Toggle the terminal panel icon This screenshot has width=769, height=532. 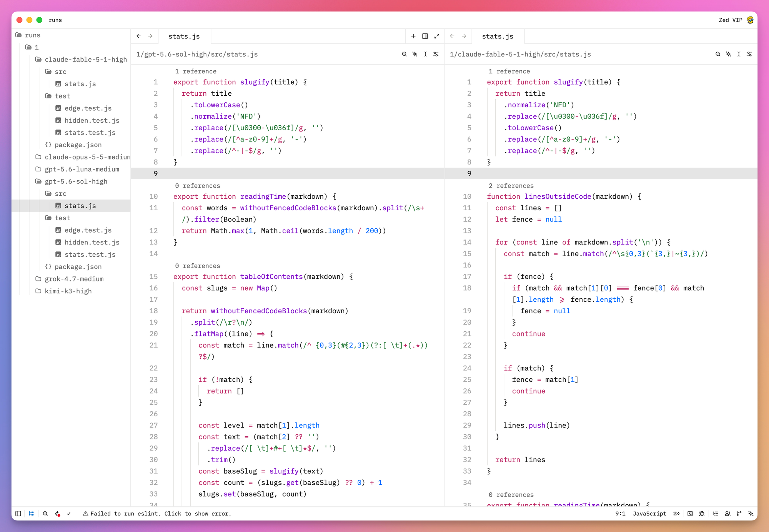pos(690,514)
